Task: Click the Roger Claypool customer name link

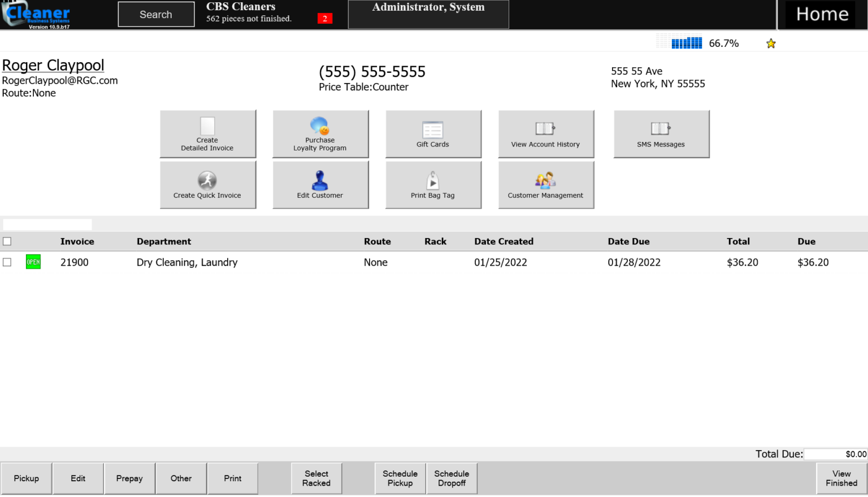Action: [x=53, y=66]
